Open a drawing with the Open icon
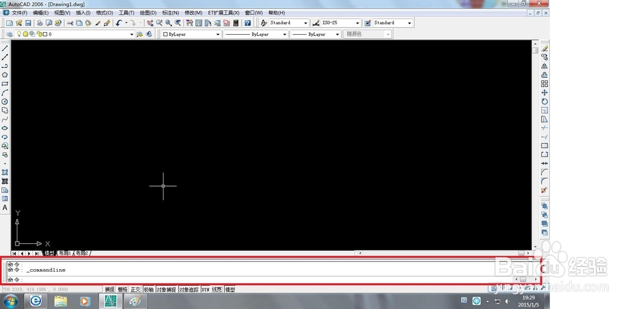The height and width of the screenshot is (309, 644). 19,23
